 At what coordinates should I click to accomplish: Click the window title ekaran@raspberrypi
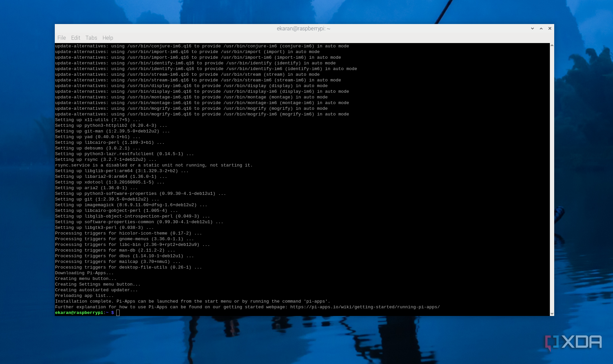click(x=303, y=29)
